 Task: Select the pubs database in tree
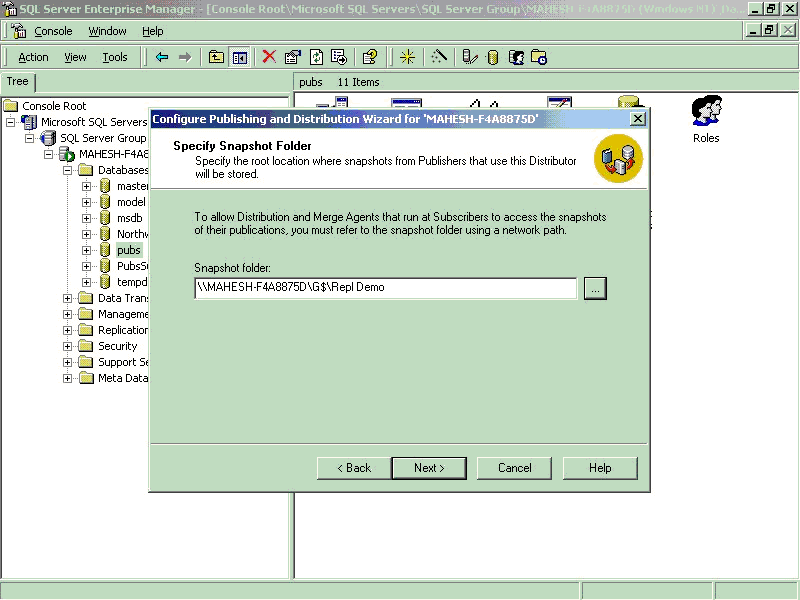coord(129,250)
